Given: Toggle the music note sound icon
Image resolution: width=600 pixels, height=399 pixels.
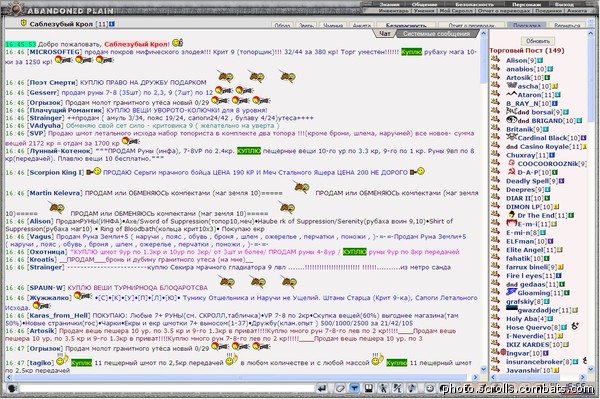Looking at the screenshot, I should click(412, 389).
